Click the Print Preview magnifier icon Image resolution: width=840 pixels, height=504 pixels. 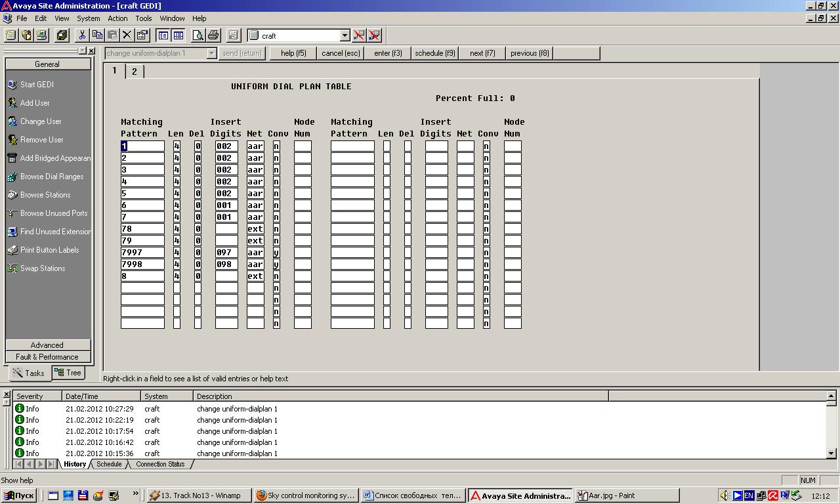(x=198, y=35)
